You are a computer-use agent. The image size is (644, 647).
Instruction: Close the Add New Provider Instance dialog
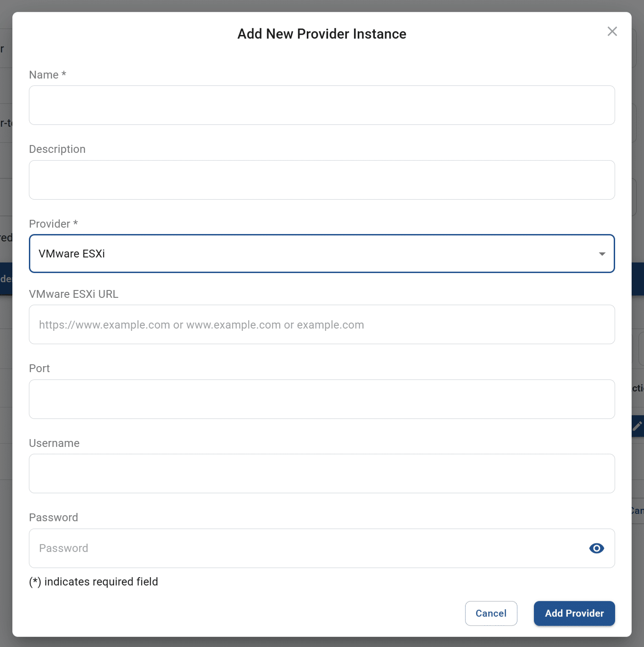[612, 31]
